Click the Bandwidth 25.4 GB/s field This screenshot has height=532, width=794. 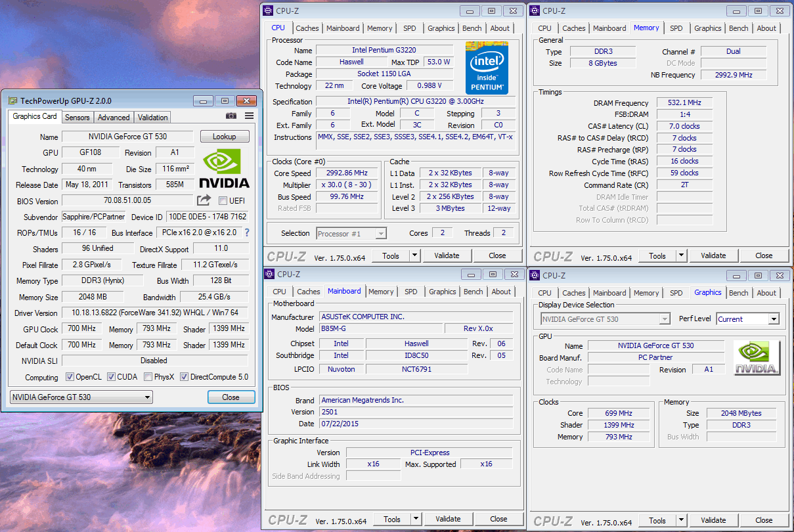pos(214,298)
